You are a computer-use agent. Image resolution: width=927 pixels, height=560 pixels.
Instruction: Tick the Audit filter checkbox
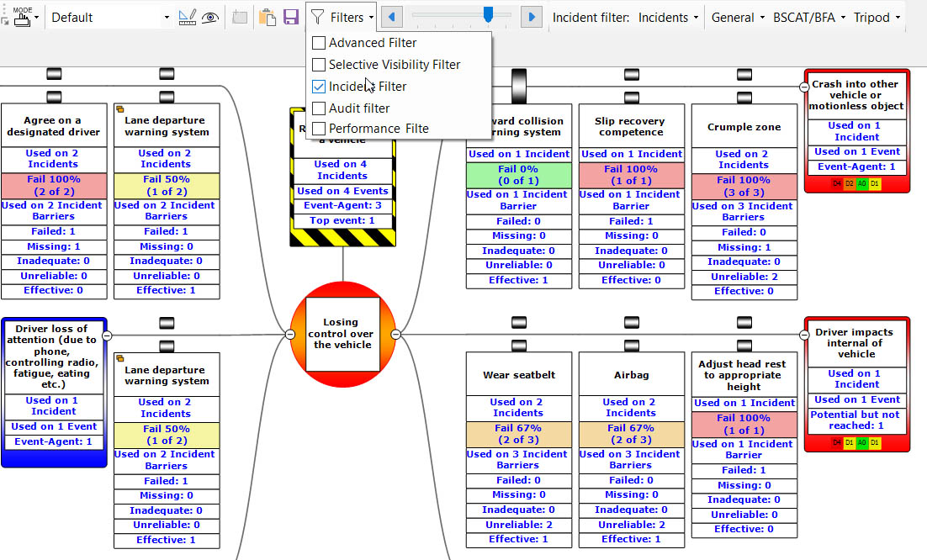point(319,108)
